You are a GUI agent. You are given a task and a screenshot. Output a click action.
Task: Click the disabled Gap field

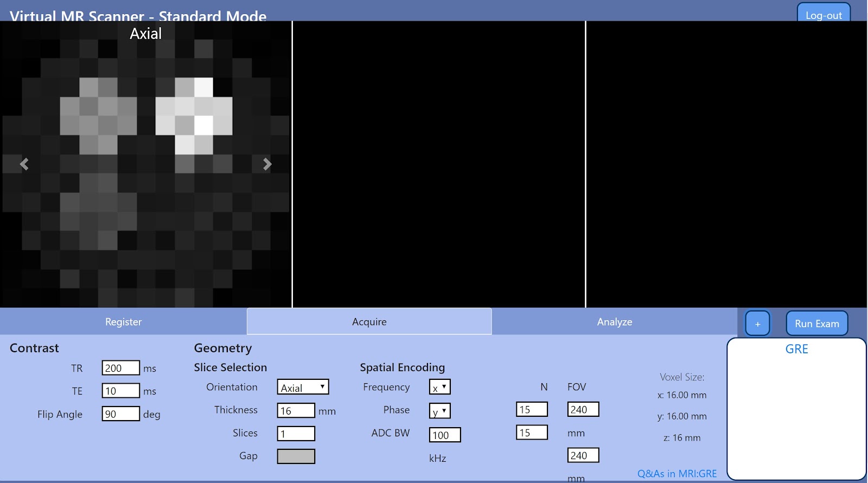(x=296, y=456)
